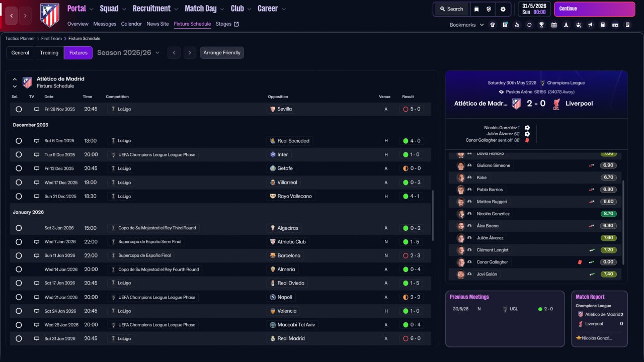Click the Barcelona crest in the Supercopa Final row
This screenshot has height=362, width=644.
[x=273, y=255]
